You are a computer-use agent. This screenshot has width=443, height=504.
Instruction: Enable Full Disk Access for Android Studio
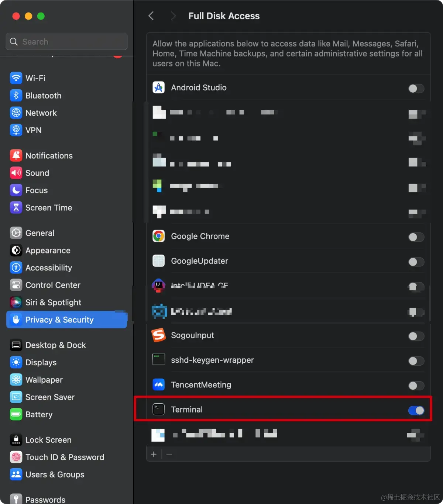416,89
